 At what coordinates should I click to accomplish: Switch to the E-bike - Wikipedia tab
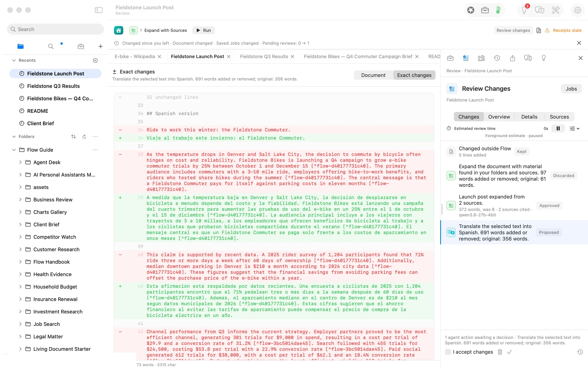135,57
